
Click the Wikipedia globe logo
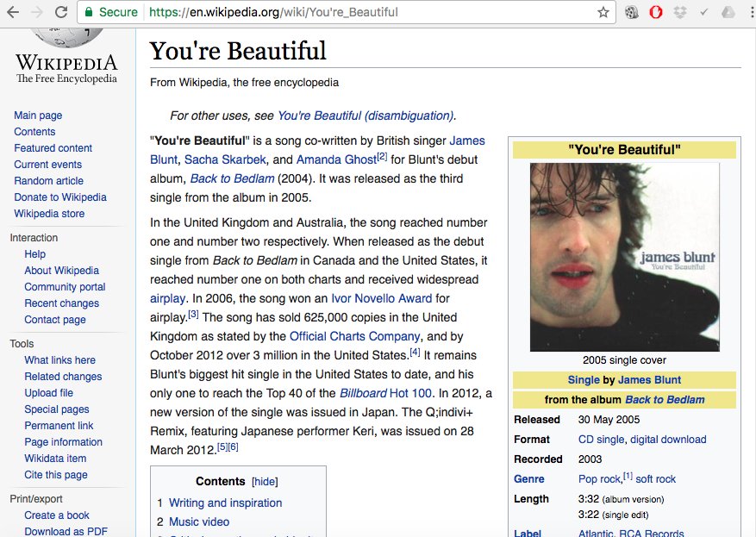point(66,38)
